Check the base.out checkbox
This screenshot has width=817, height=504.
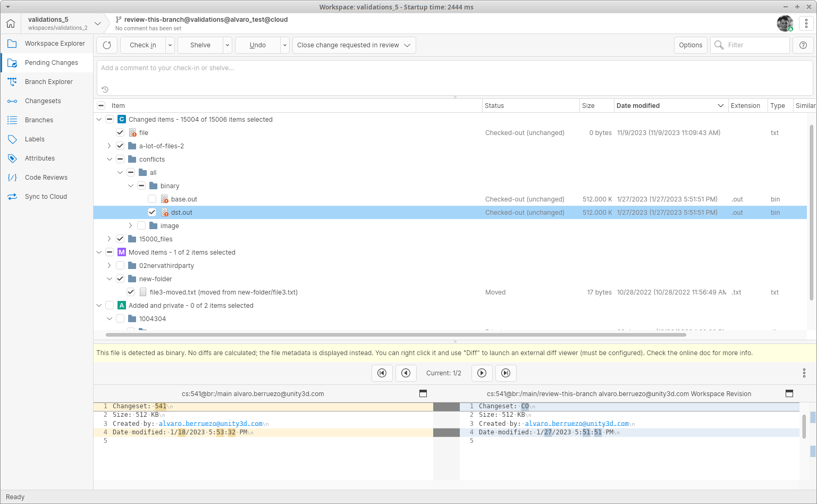[152, 199]
